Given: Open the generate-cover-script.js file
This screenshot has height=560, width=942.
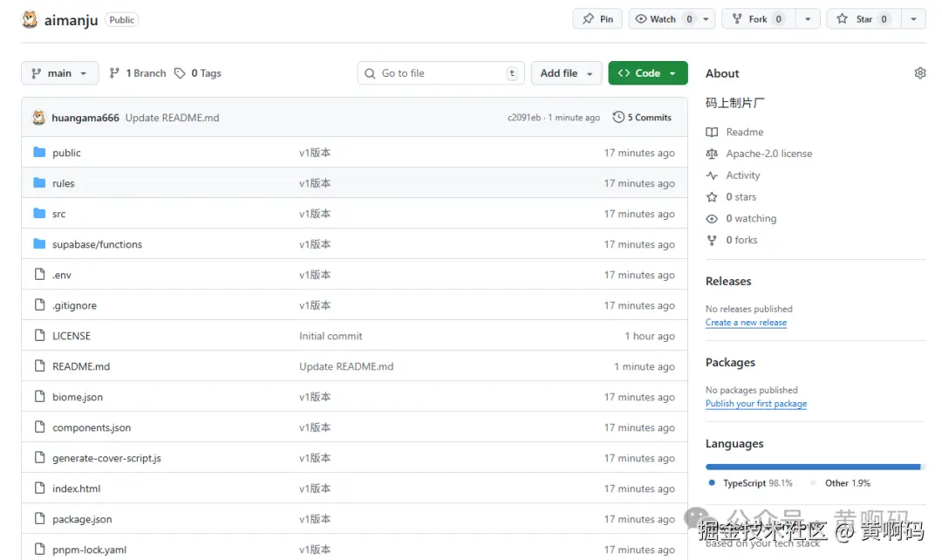Looking at the screenshot, I should (107, 459).
